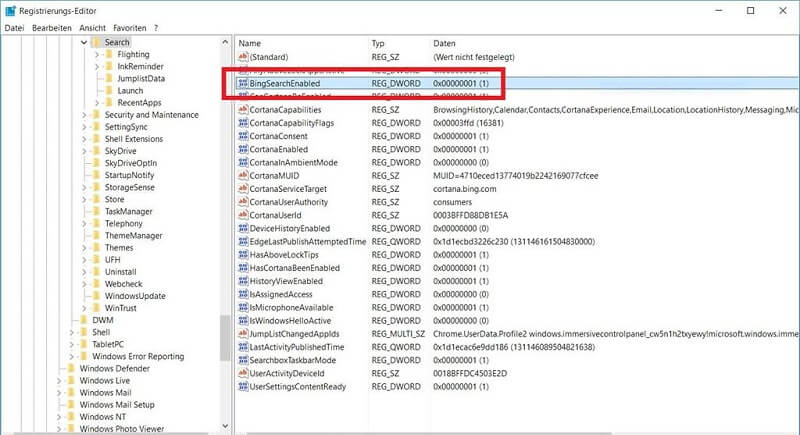Select the JumplistData key in tree
The image size is (800, 435).
click(x=141, y=79)
